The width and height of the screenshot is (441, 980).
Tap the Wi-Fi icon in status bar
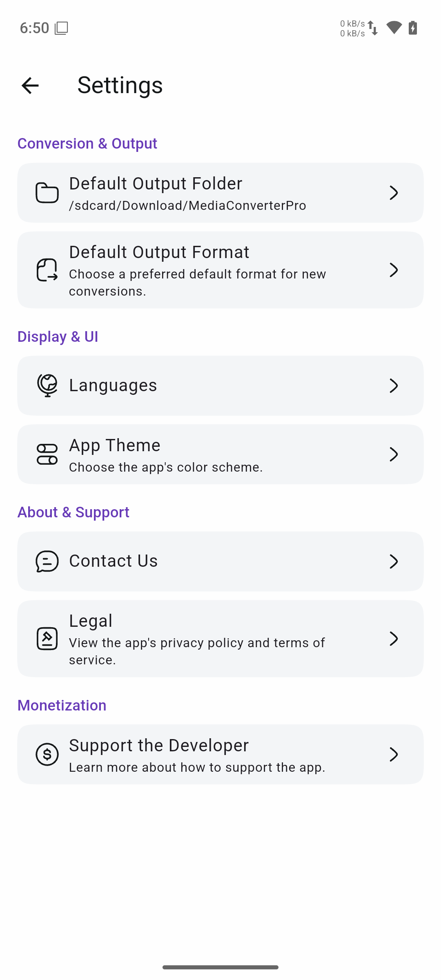point(394,28)
